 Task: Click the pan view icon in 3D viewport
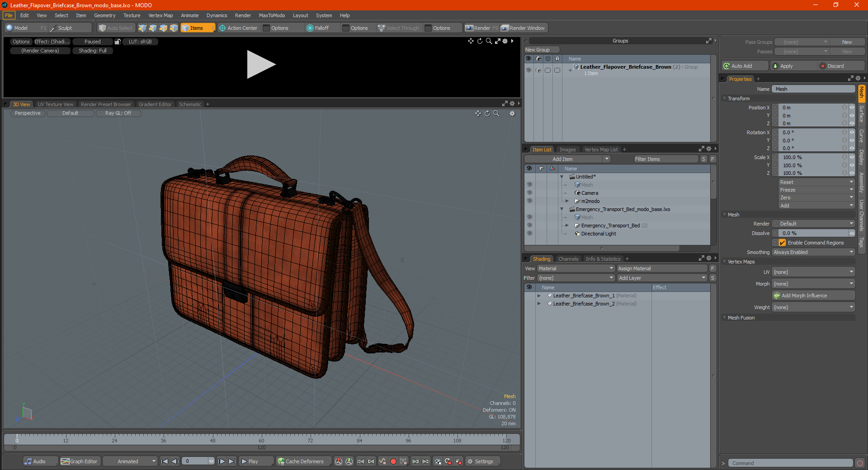coord(478,113)
